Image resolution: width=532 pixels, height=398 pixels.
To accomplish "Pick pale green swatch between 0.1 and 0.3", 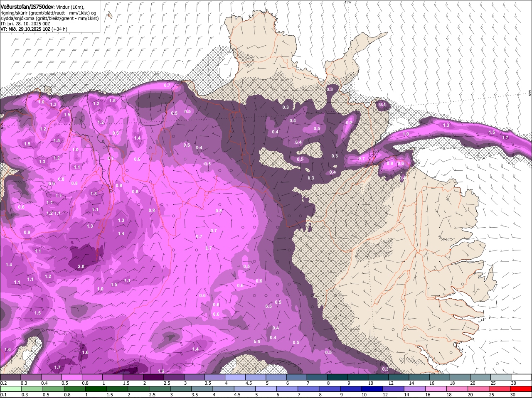I will (x=11, y=389).
